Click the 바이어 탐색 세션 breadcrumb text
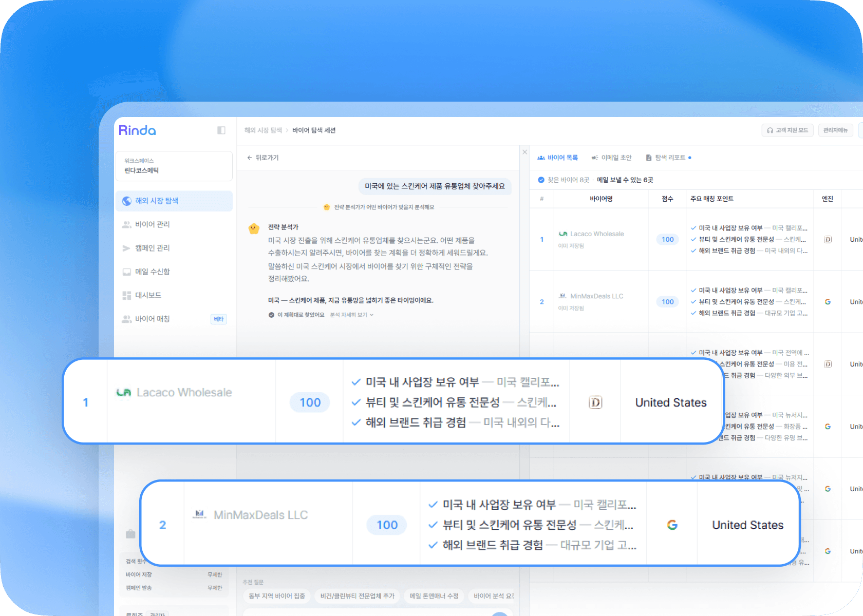Image resolution: width=863 pixels, height=616 pixels. pos(314,130)
